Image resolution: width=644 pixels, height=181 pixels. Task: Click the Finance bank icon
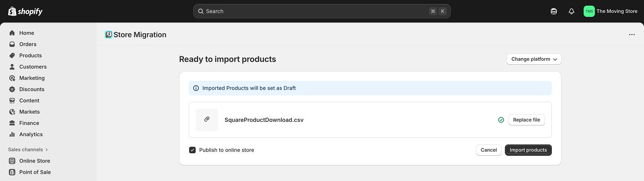point(12,123)
